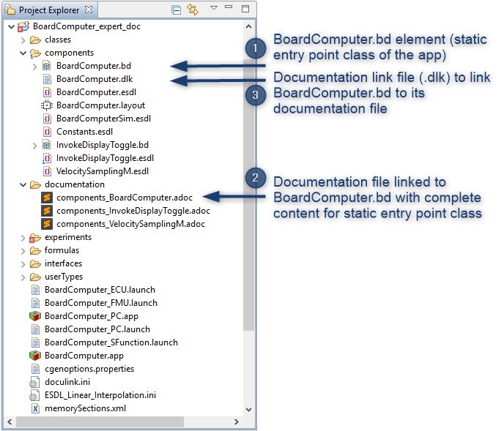This screenshot has width=504, height=431.
Task: Toggle Link with Editor icon
Action: (193, 10)
